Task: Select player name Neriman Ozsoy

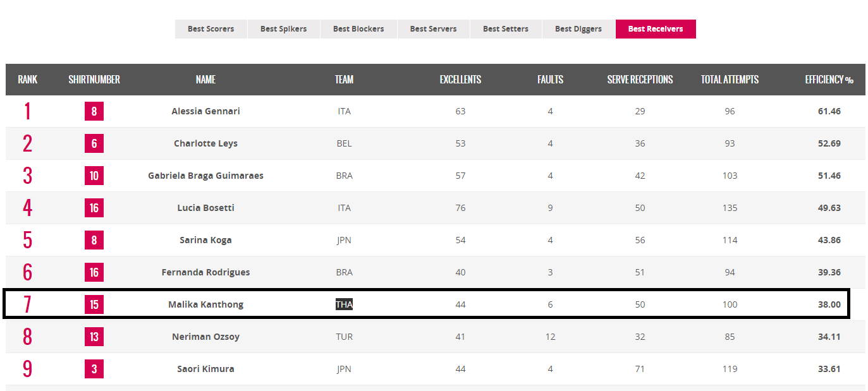Action: [205, 337]
